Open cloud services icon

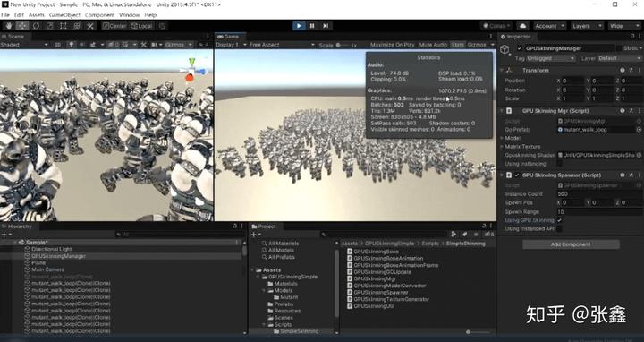(523, 26)
